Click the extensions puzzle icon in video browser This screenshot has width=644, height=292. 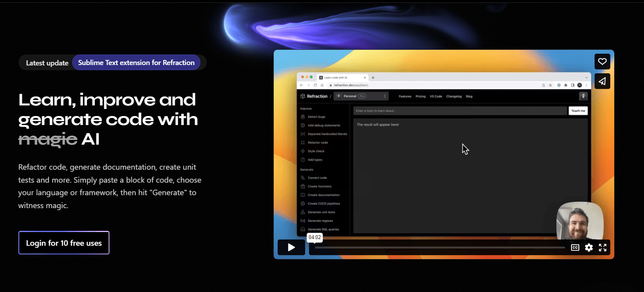pos(566,85)
